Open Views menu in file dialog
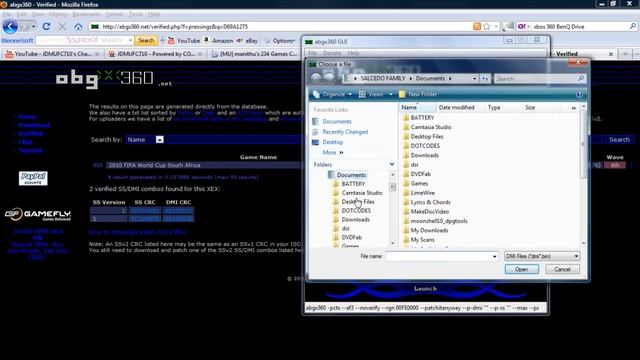This screenshot has height=360, width=640. 376,94
